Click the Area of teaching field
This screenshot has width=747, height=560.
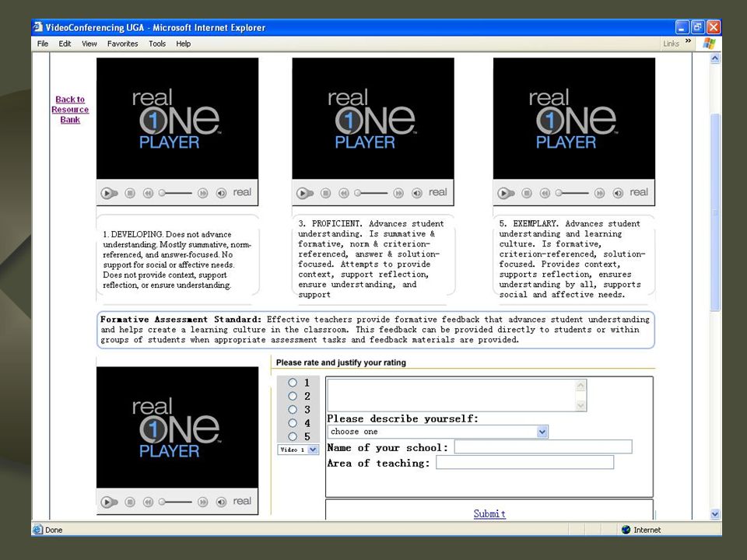click(525, 462)
